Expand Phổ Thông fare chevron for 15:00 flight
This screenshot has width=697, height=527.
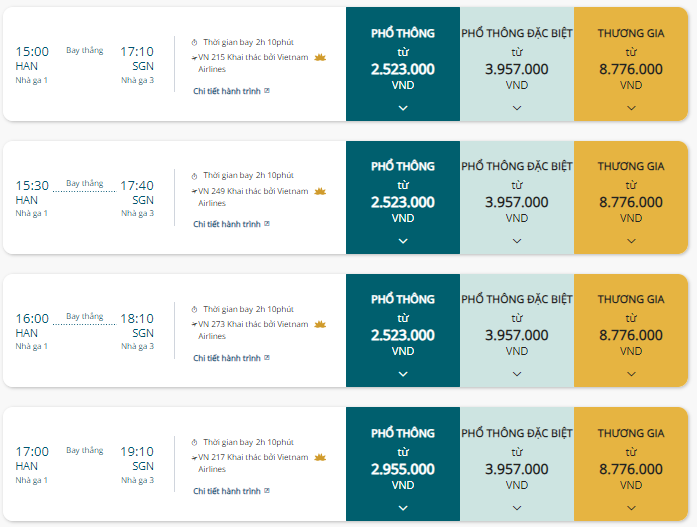click(403, 107)
